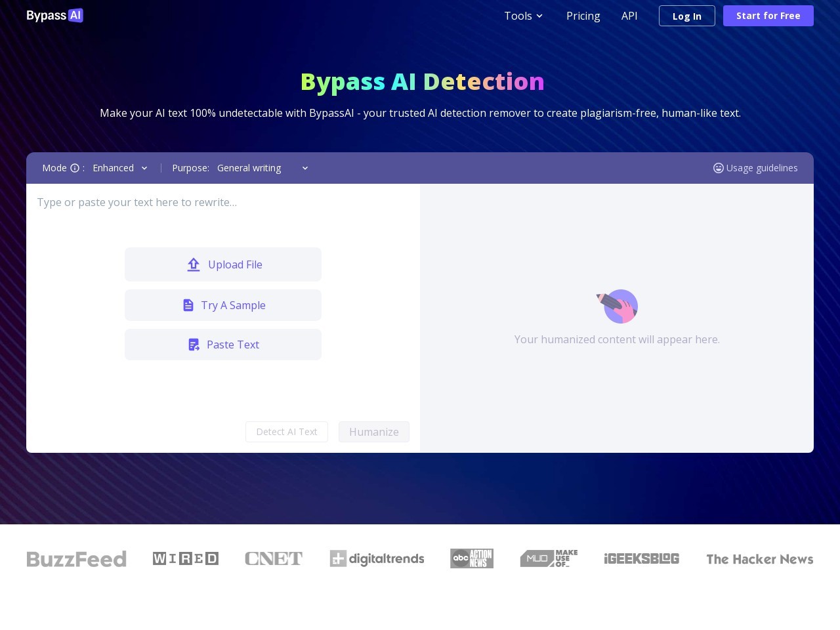Open the Tools dropdown menu
The width and height of the screenshot is (840, 630).
click(524, 16)
